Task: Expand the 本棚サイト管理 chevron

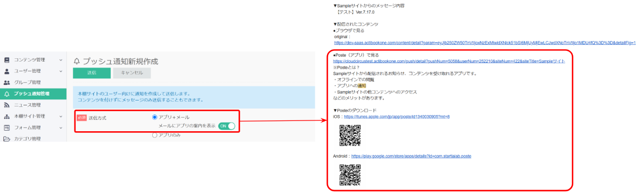Action: [x=61, y=117]
